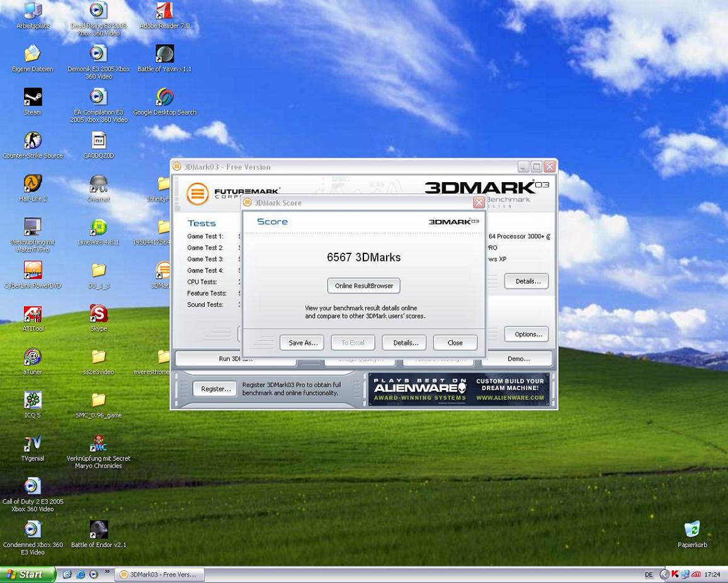Close the 3DMark Score dialog via X

coord(479,202)
